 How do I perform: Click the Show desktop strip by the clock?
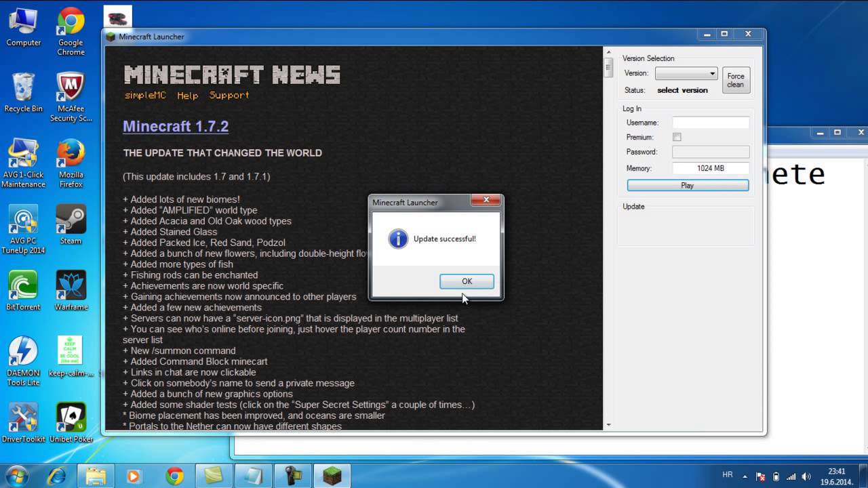[x=863, y=476]
